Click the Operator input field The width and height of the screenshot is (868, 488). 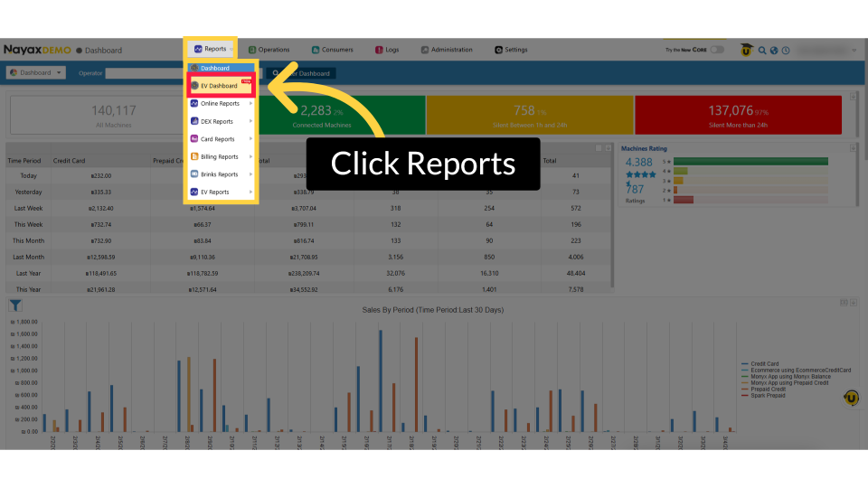coord(145,73)
